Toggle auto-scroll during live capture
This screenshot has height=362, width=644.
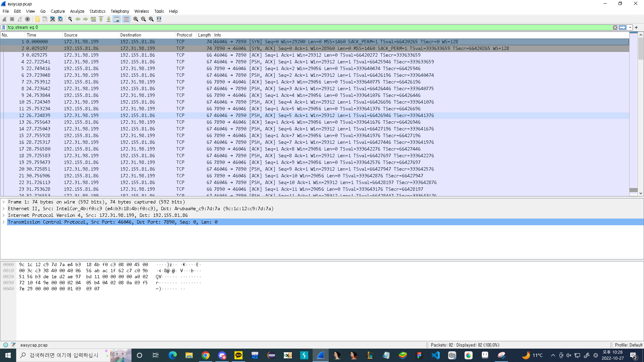117,19
